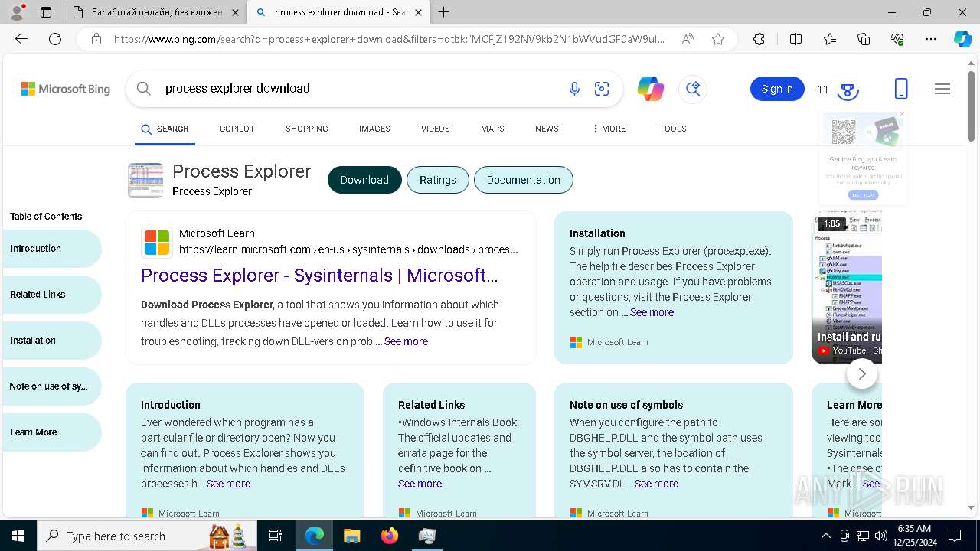Viewport: 980px width, 551px height.
Task: Select the Documentation pill button
Action: point(524,180)
